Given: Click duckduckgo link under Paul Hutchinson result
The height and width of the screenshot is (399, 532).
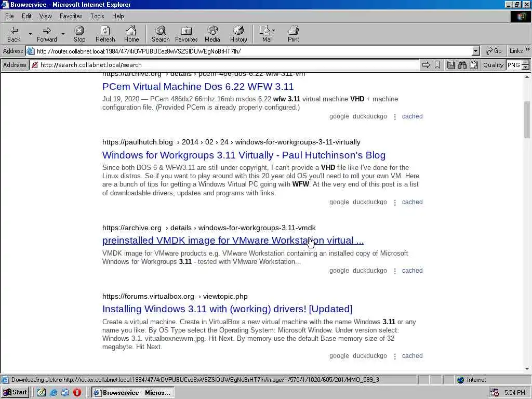Looking at the screenshot, I should (370, 202).
